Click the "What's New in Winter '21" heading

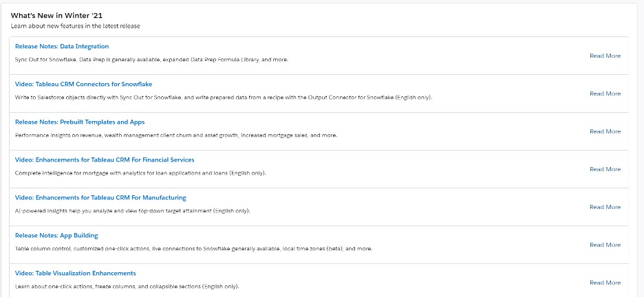[56, 16]
